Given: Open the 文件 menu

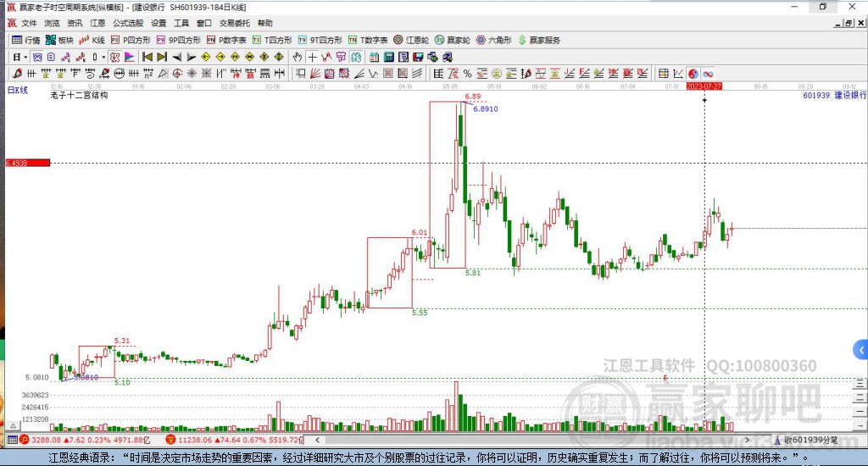Looking at the screenshot, I should click(x=29, y=23).
